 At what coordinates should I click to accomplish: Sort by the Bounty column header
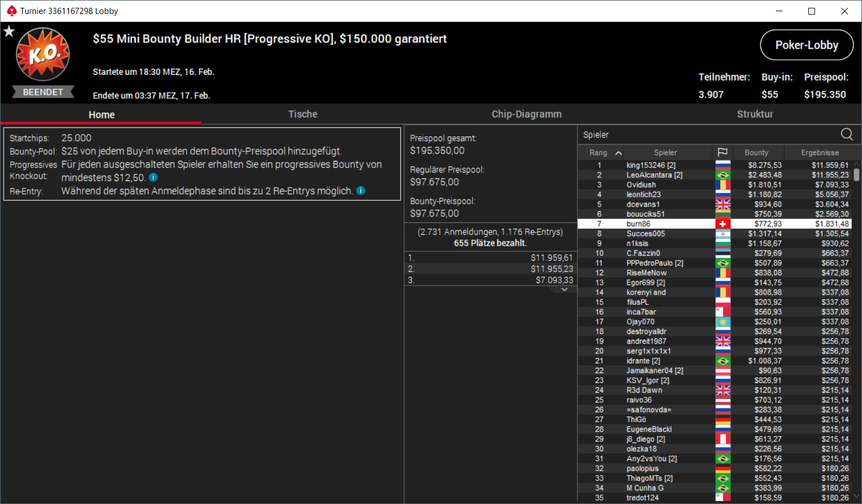(756, 153)
